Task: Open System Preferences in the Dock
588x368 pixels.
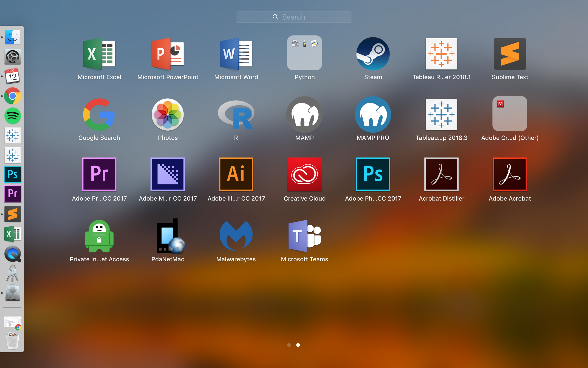Action: pos(13,57)
